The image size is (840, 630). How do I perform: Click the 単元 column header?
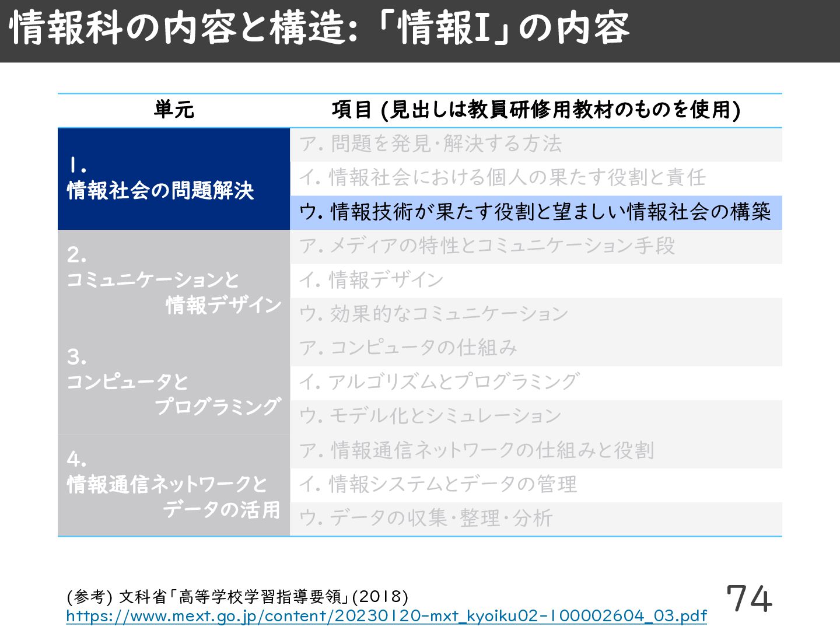tap(174, 110)
